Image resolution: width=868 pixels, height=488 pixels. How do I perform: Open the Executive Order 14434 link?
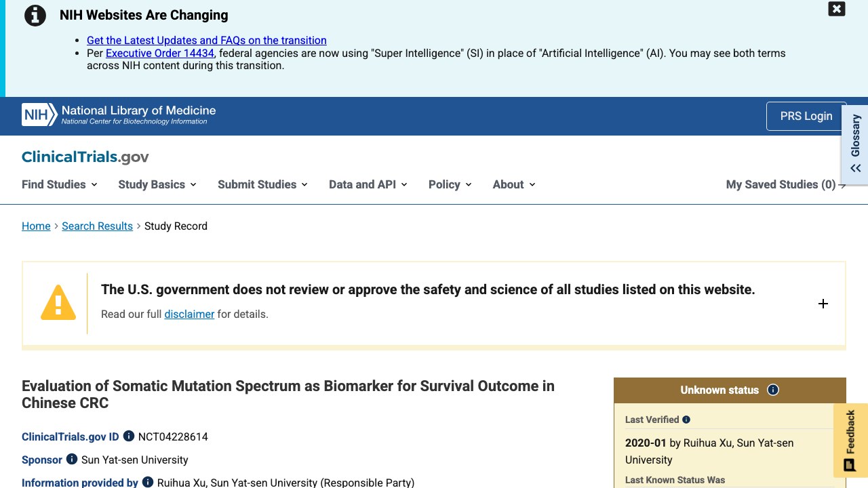tap(160, 53)
